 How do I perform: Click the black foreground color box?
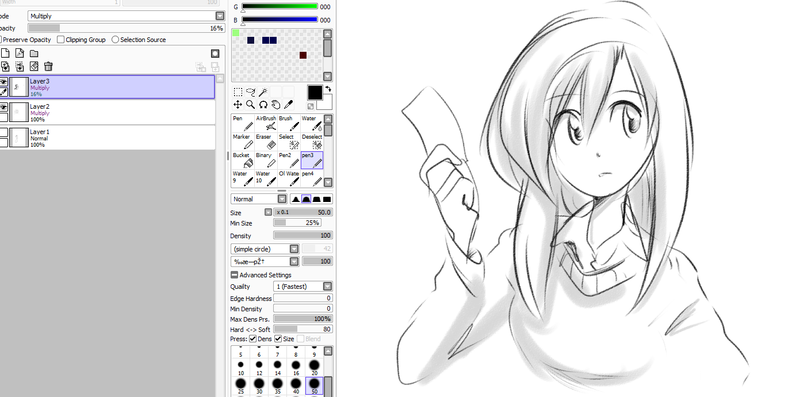(315, 92)
